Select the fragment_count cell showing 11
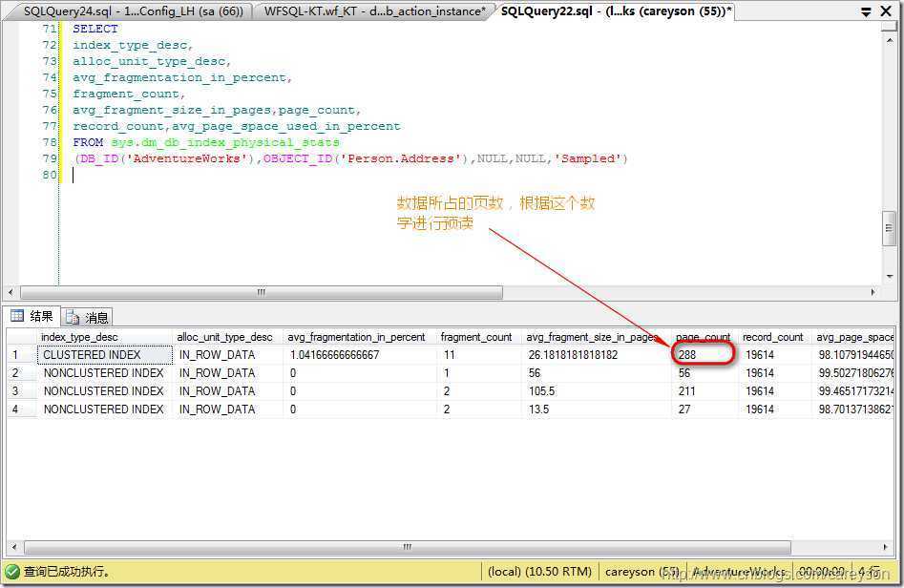Screen dimensions: 904x588 (x=479, y=355)
